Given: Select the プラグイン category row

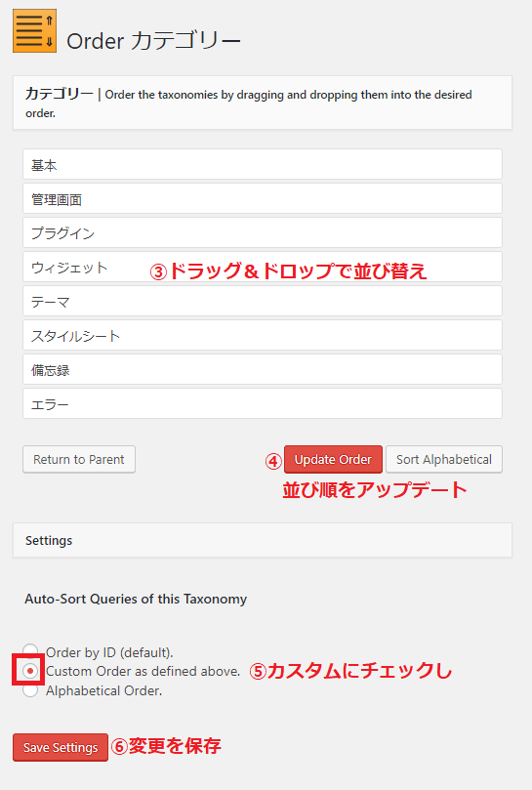Looking at the screenshot, I should 263,232.
